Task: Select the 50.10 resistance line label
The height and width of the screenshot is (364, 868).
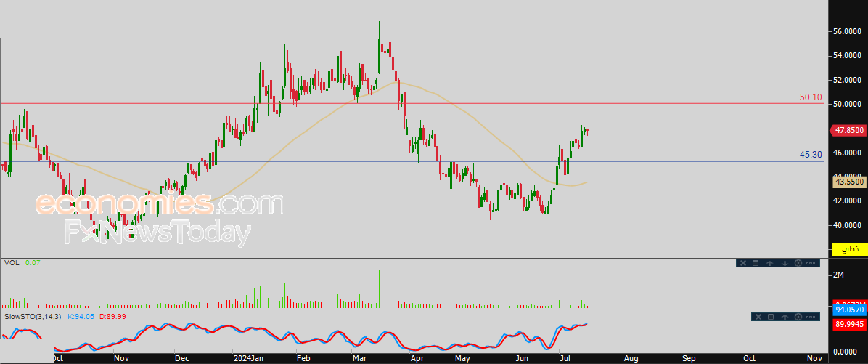Action: [x=811, y=97]
